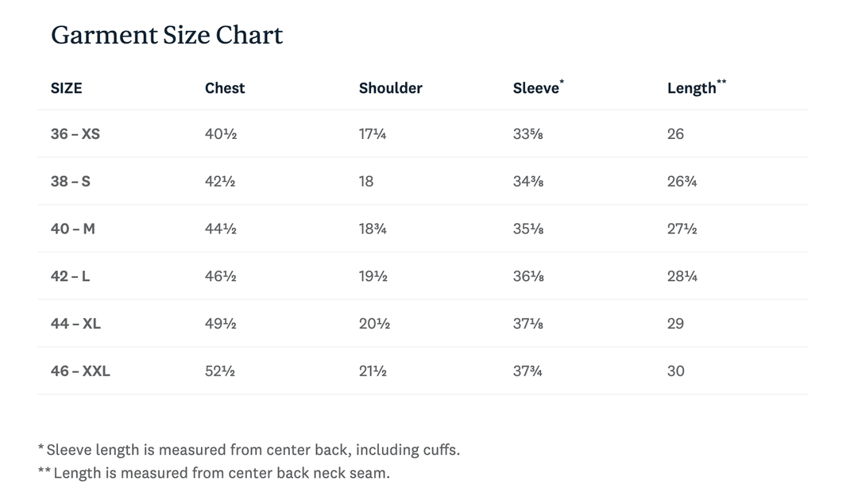This screenshot has height=504, width=858.
Task: Select the 40 – M row label
Action: pyautogui.click(x=73, y=229)
